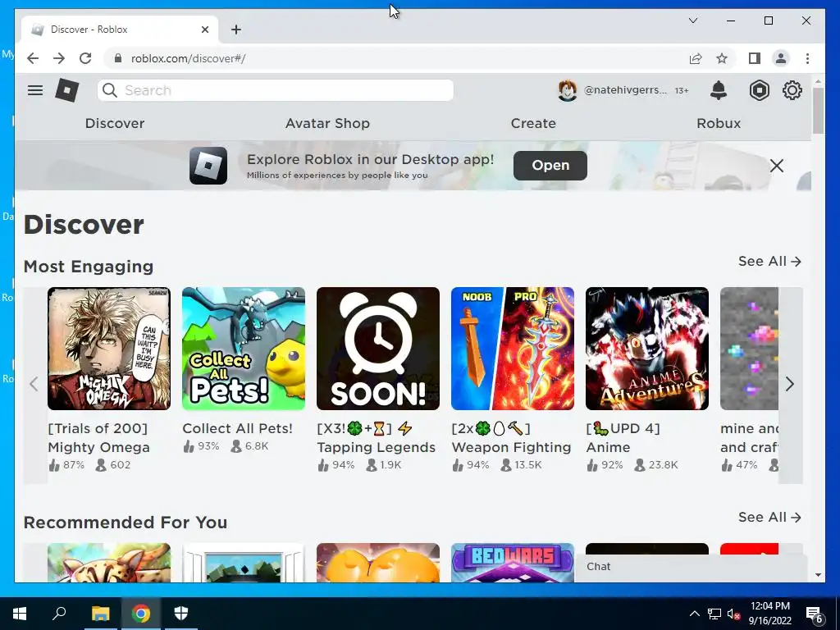The image size is (840, 630).
Task: Open the settings gear on Roblox
Action: [x=792, y=90]
